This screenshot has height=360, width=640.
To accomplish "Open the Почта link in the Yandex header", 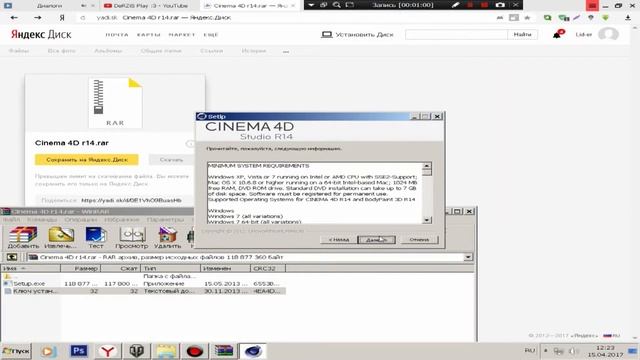I will coord(117,35).
